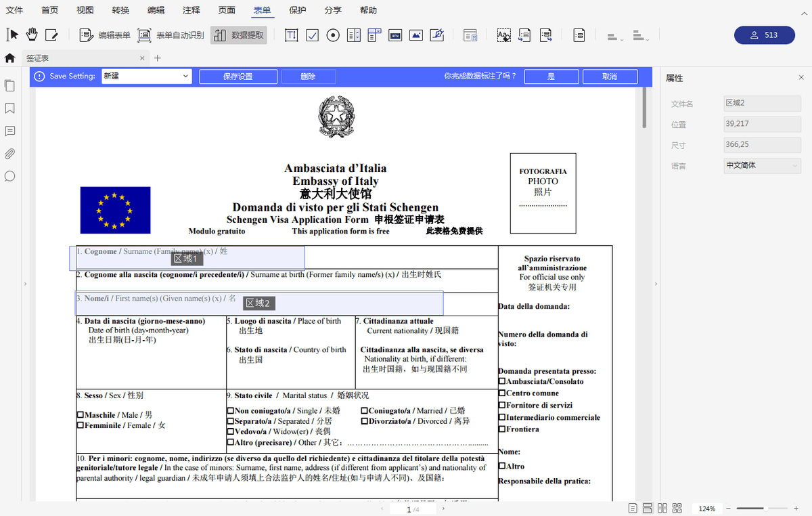Switch to the 编辑 tab

tap(156, 10)
